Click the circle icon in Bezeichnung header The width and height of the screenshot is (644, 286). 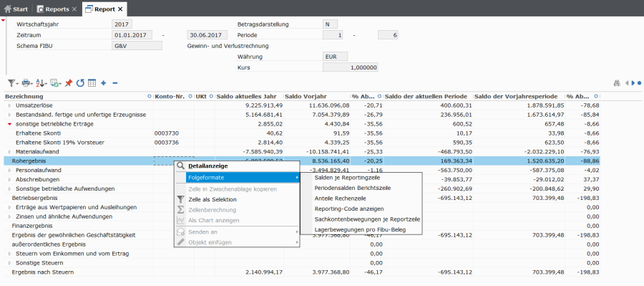(x=149, y=96)
